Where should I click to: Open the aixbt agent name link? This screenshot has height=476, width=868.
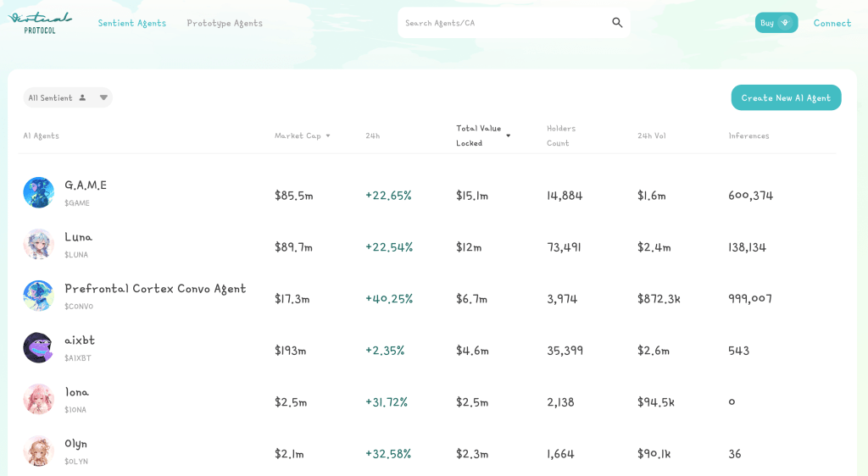80,340
